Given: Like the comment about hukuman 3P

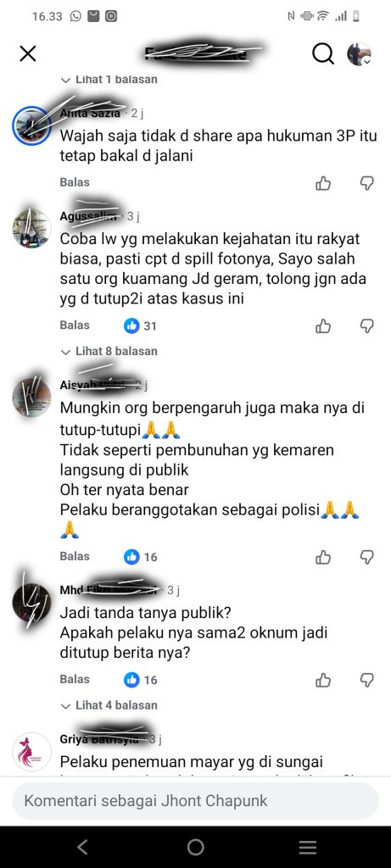Looking at the screenshot, I should pos(323,183).
